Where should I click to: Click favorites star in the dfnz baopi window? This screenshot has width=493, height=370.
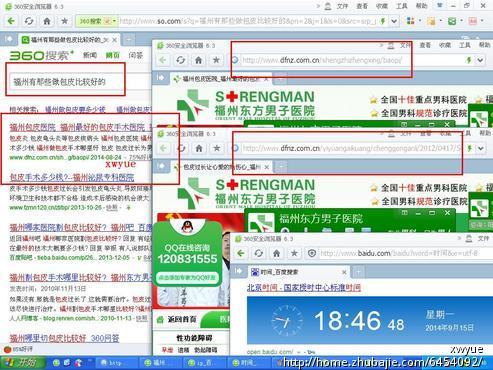point(216,60)
